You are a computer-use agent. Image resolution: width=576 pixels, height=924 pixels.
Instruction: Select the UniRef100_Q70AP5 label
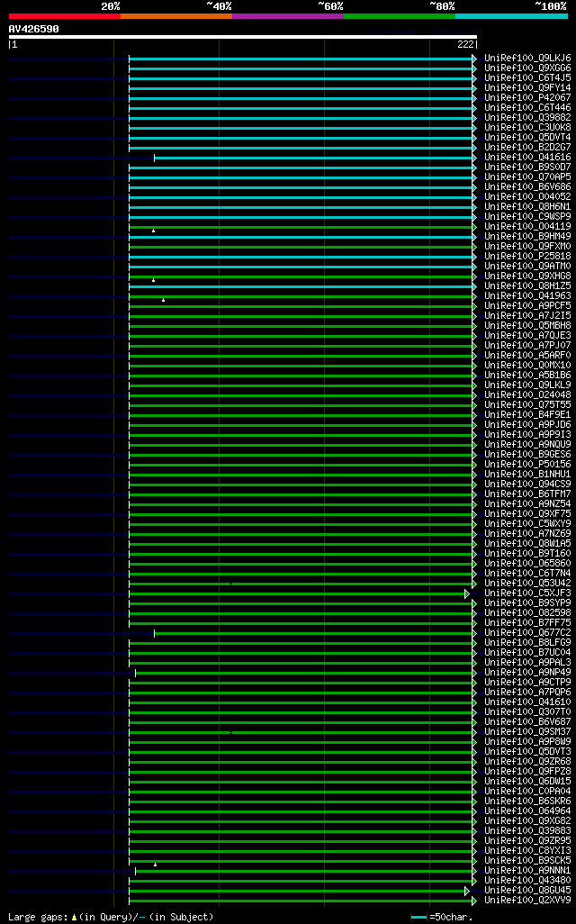tap(527, 177)
